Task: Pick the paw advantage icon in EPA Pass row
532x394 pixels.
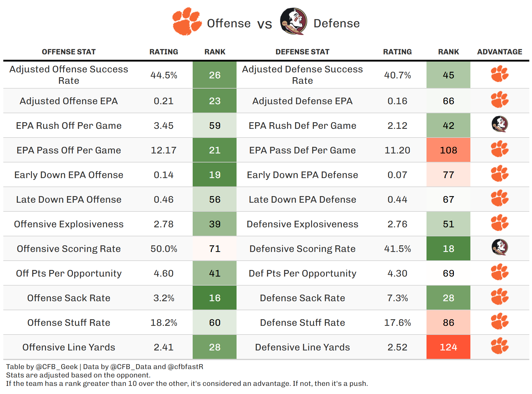Action: click(x=500, y=149)
